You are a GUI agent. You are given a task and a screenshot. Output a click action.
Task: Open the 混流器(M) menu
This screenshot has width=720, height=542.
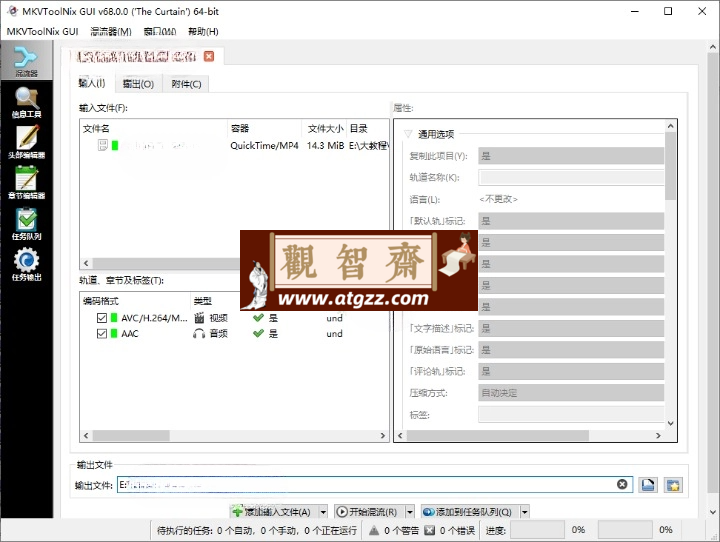coord(111,31)
